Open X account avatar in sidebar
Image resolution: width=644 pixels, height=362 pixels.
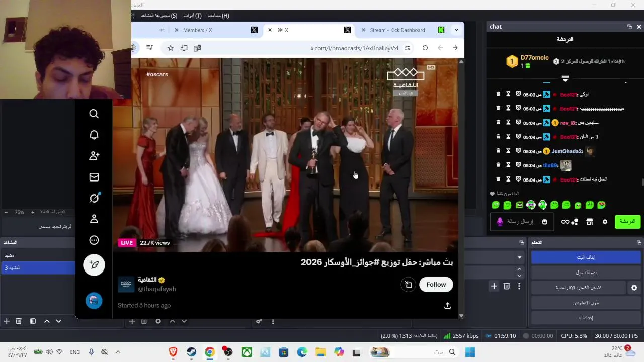pos(94,301)
